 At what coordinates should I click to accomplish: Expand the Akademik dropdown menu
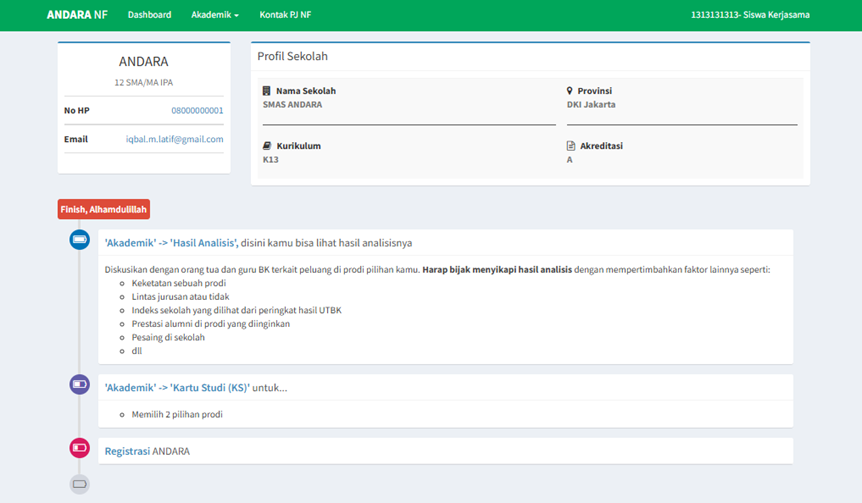click(x=215, y=15)
